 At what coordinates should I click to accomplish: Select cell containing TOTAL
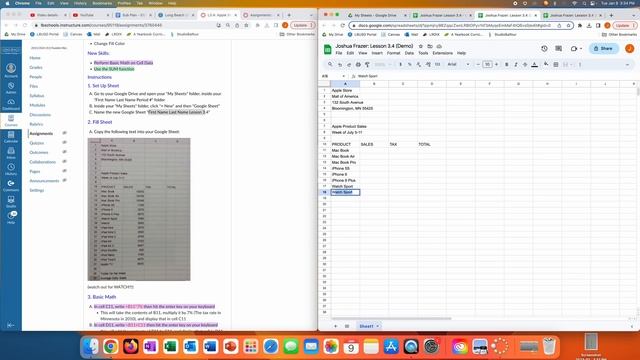(432, 144)
